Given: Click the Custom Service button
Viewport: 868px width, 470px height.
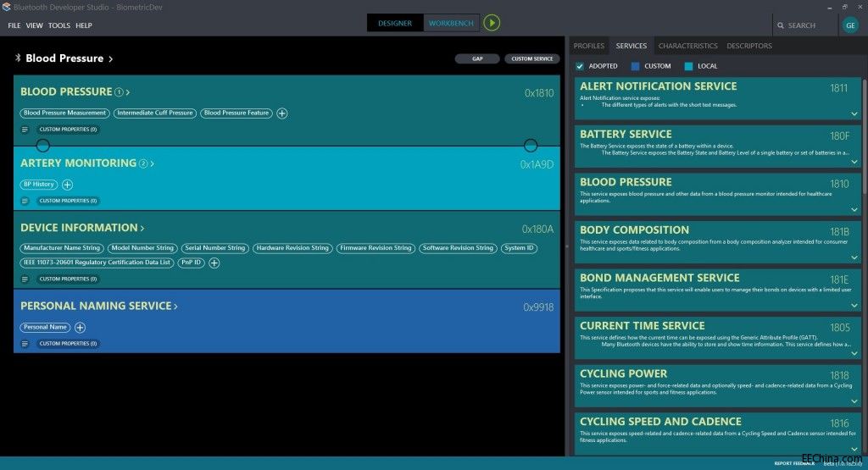Looking at the screenshot, I should coord(531,59).
